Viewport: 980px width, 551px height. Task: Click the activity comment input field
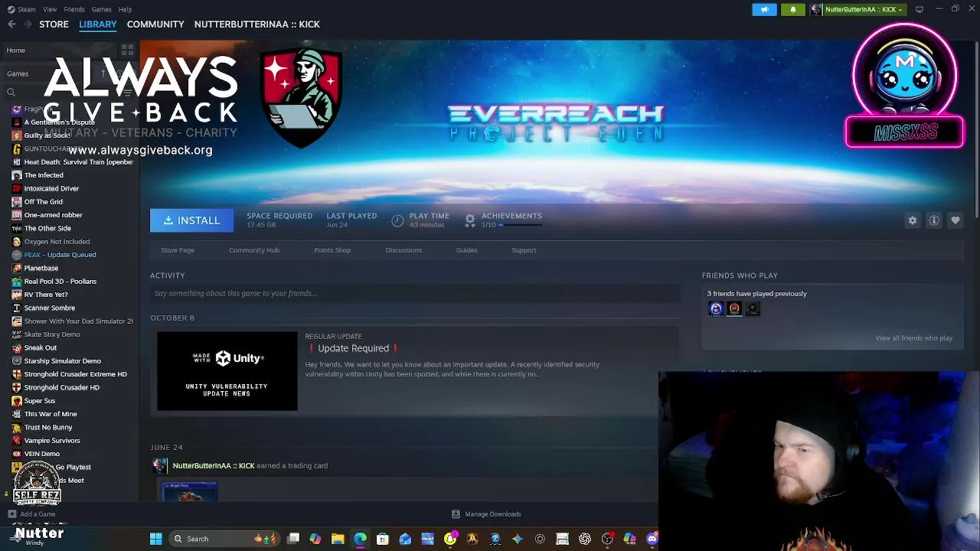414,293
